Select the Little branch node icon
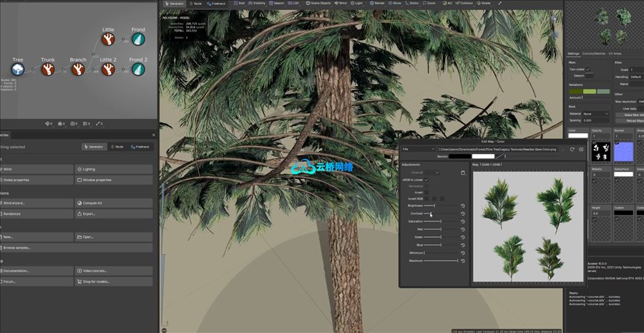 tap(108, 39)
